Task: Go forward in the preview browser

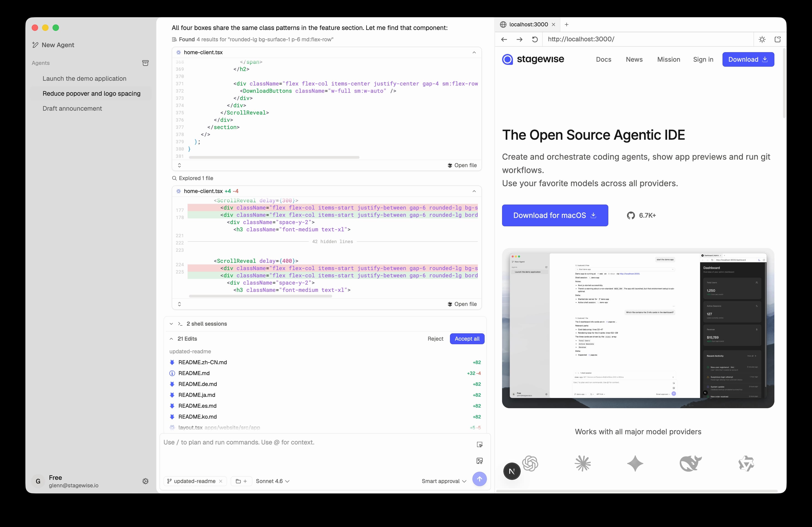Action: [x=519, y=39]
